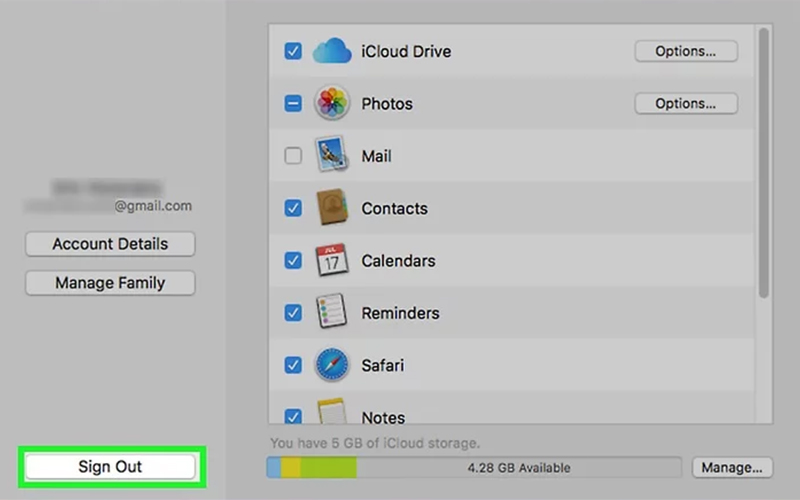Image resolution: width=800 pixels, height=500 pixels.
Task: Select the Photos app icon
Action: 332,103
